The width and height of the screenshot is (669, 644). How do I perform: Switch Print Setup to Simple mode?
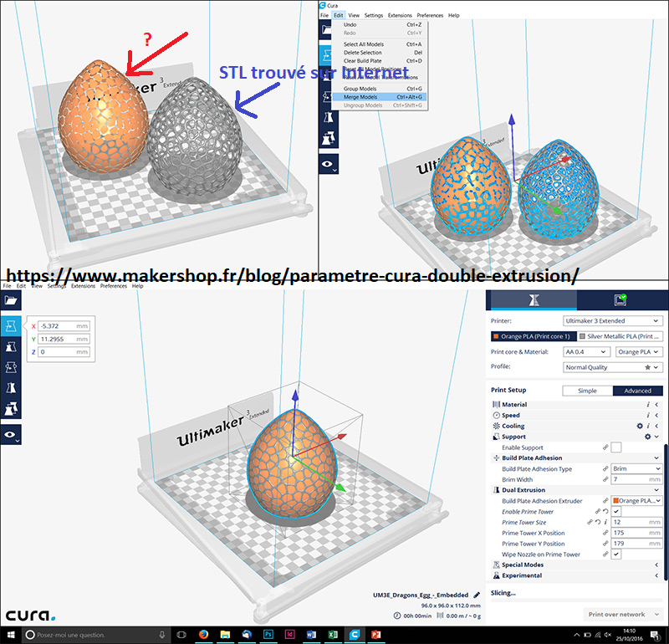(588, 391)
